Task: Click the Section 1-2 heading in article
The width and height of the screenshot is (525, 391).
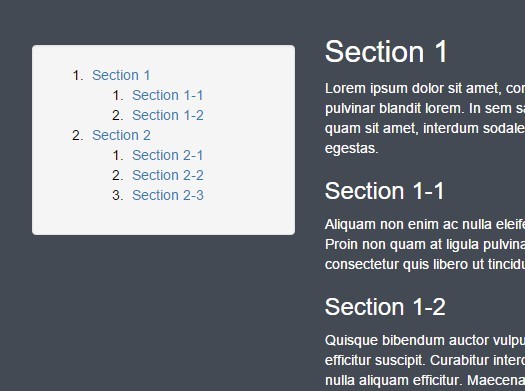Action: 385,307
